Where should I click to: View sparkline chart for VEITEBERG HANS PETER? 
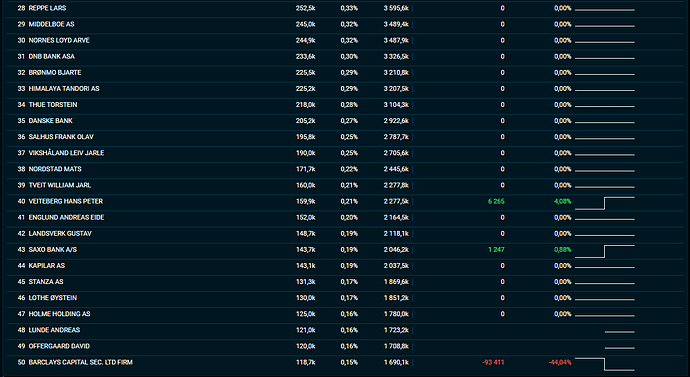(x=605, y=203)
